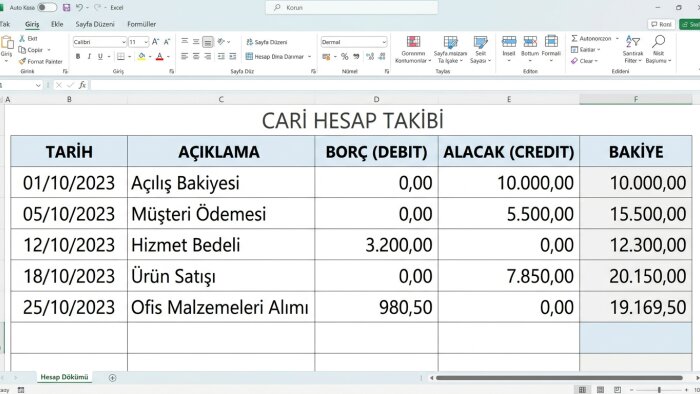This screenshot has height=394, width=700.
Task: Center text horizontally
Action: (x=196, y=57)
